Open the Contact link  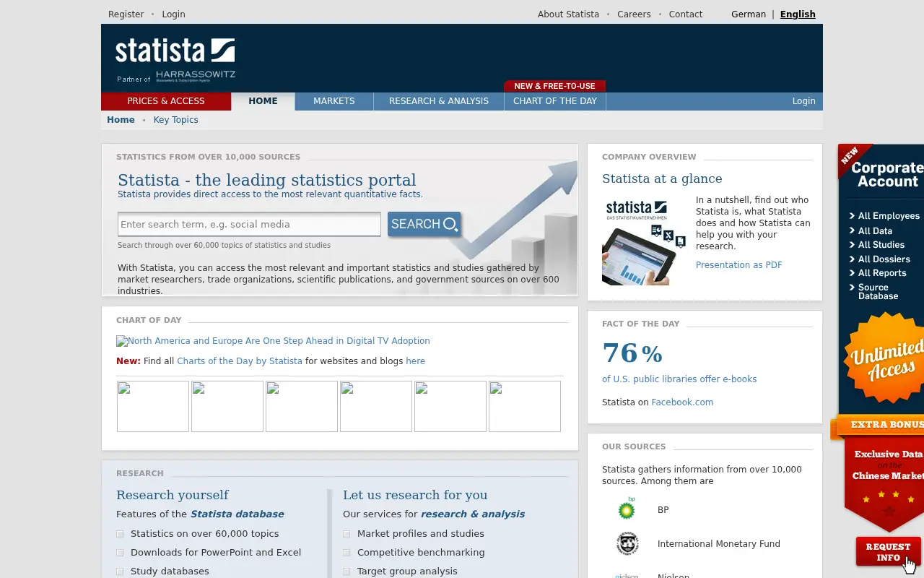point(686,14)
